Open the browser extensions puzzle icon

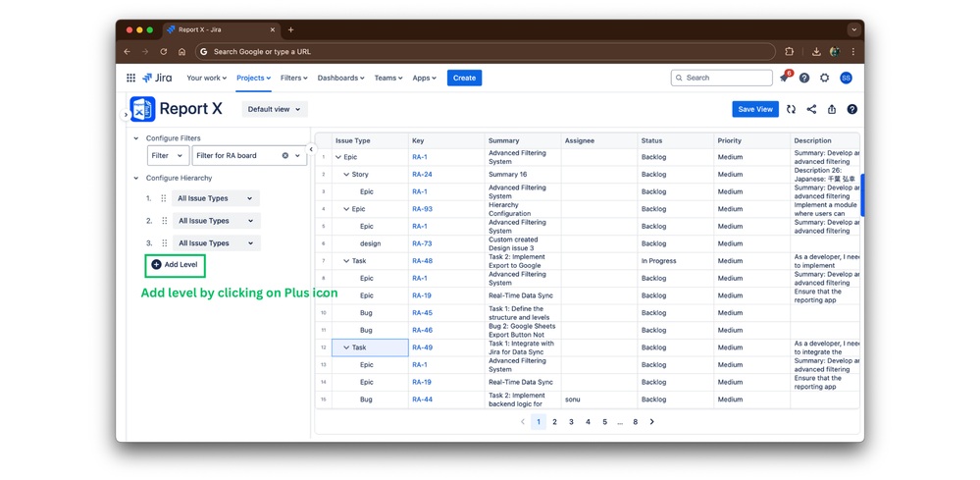click(x=790, y=52)
